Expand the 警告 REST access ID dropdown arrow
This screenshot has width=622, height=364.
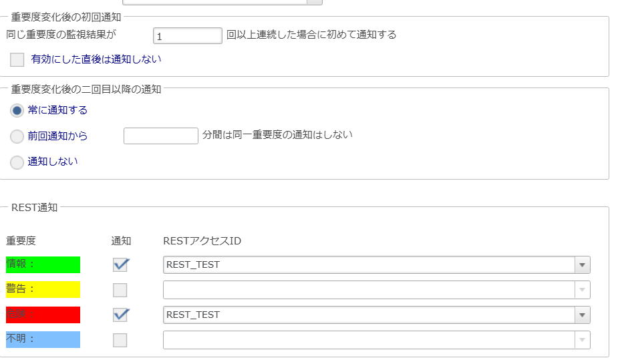pyautogui.click(x=582, y=290)
